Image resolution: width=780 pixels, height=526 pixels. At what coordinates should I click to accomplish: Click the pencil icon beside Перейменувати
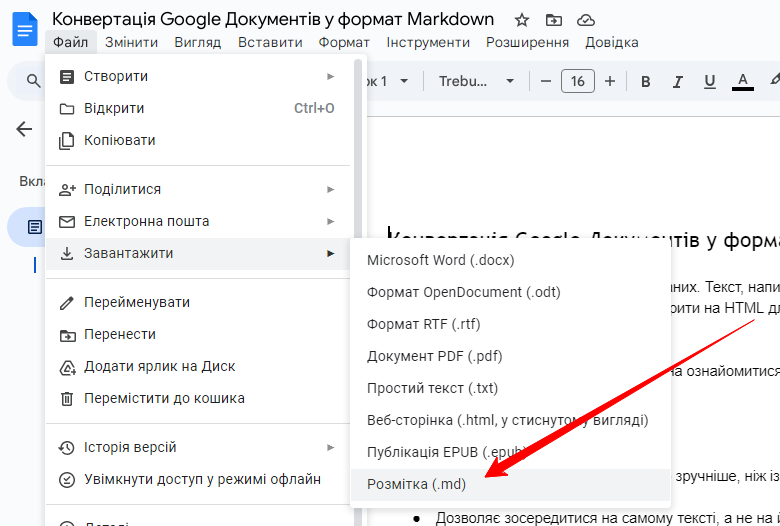coord(67,303)
